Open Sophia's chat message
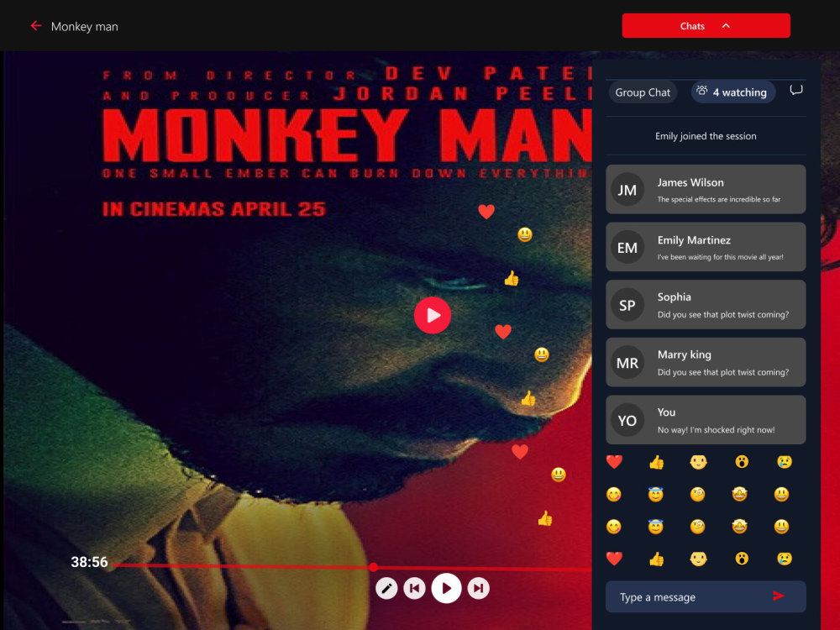Image resolution: width=840 pixels, height=630 pixels. [706, 304]
